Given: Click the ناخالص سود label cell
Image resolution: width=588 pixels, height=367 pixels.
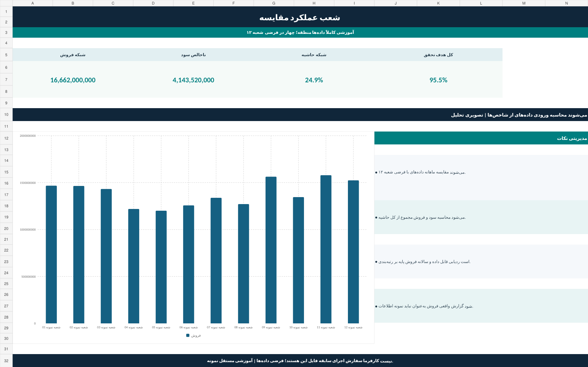Looking at the screenshot, I should 193,55.
